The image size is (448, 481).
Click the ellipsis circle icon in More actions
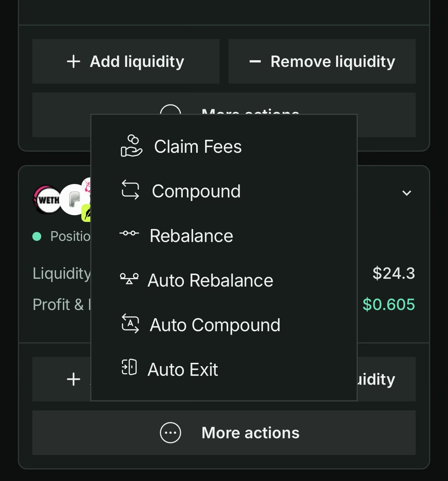[x=171, y=433]
